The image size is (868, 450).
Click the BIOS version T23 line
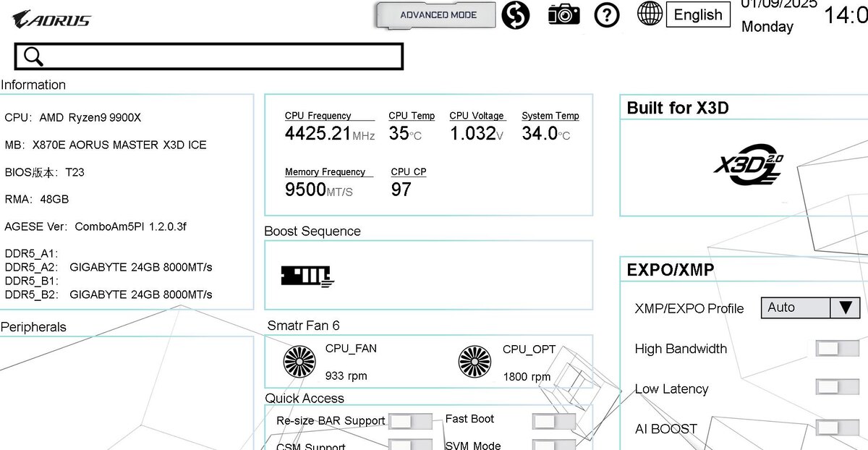click(44, 172)
